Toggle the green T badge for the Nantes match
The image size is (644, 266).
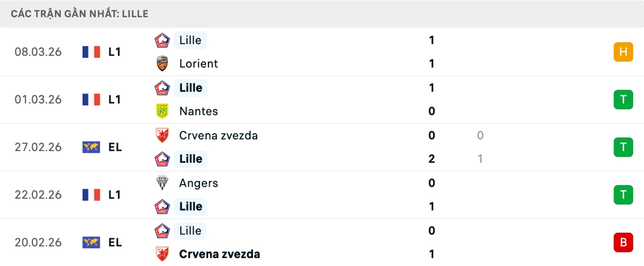click(624, 99)
